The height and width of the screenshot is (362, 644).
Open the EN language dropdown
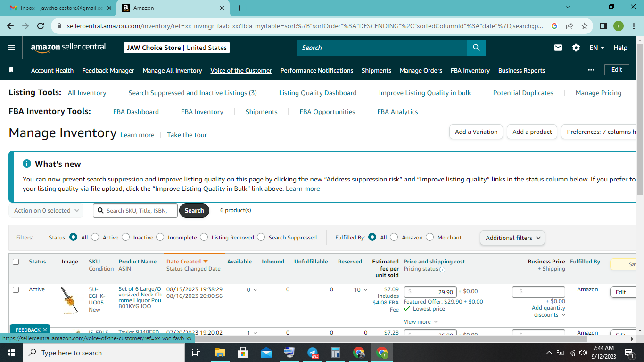(x=597, y=48)
